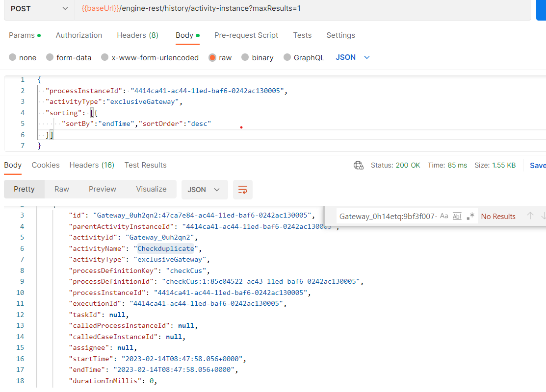Toggle Match Whole Word in search box
Viewport: 546px width, 392px height.
457,216
